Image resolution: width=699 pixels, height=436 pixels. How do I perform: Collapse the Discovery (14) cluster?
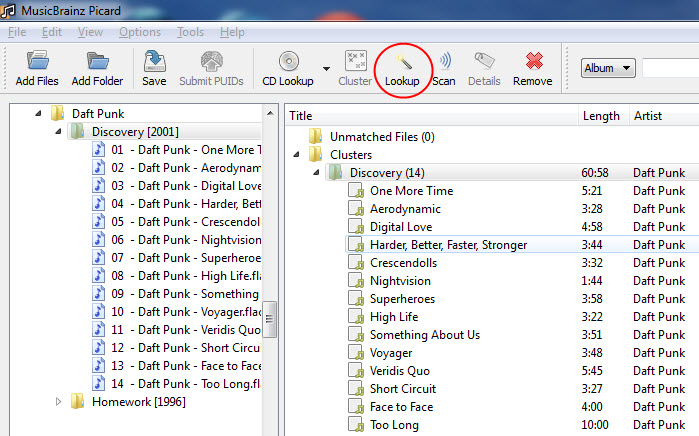(316, 173)
